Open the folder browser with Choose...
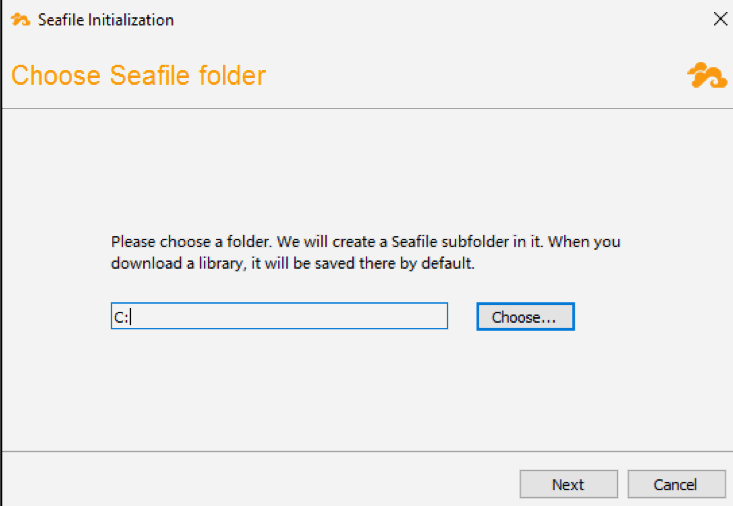 (x=525, y=317)
